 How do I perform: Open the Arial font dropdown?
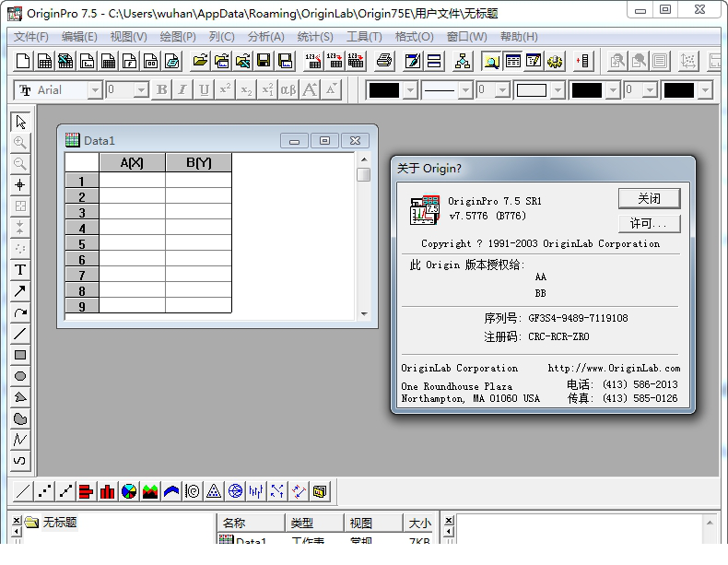95,90
